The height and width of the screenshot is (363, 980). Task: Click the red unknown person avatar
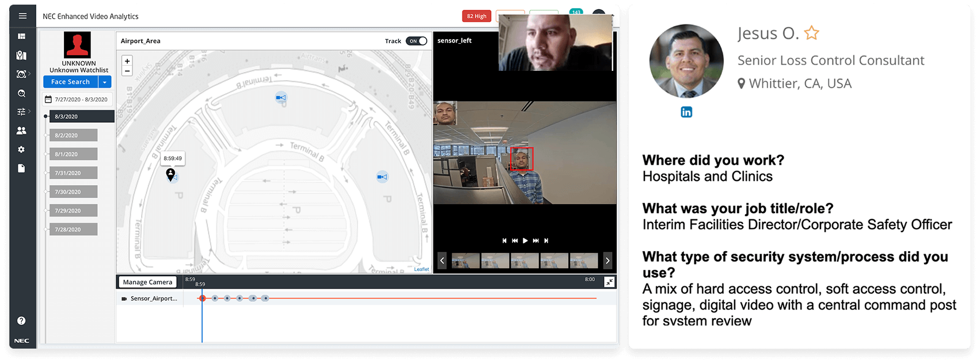[x=77, y=45]
